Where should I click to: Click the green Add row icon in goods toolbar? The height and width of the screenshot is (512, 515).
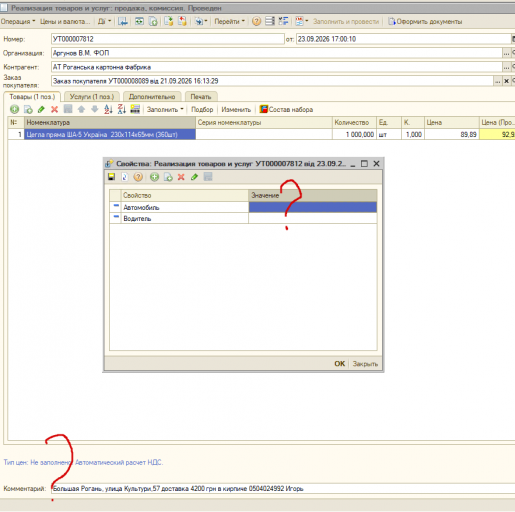coord(14,109)
